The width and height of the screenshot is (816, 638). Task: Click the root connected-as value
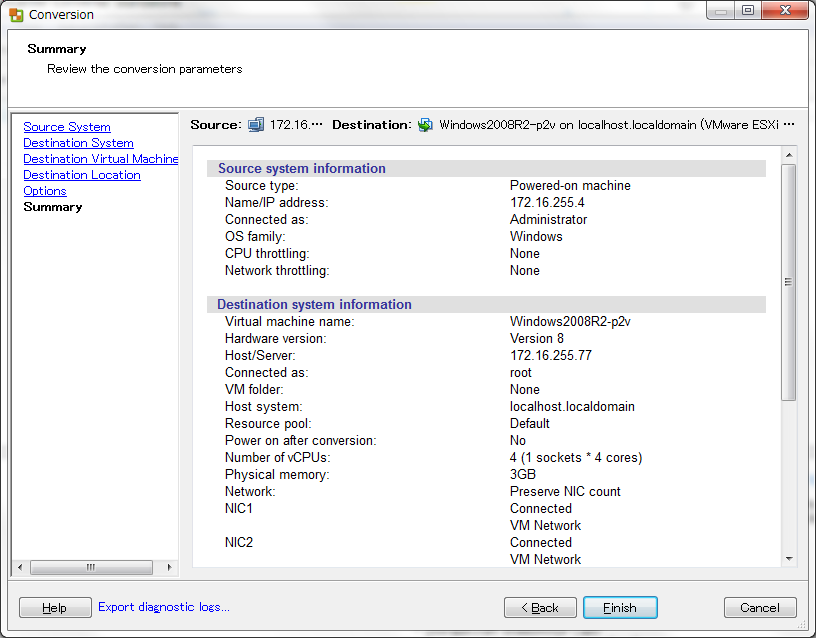(x=521, y=373)
